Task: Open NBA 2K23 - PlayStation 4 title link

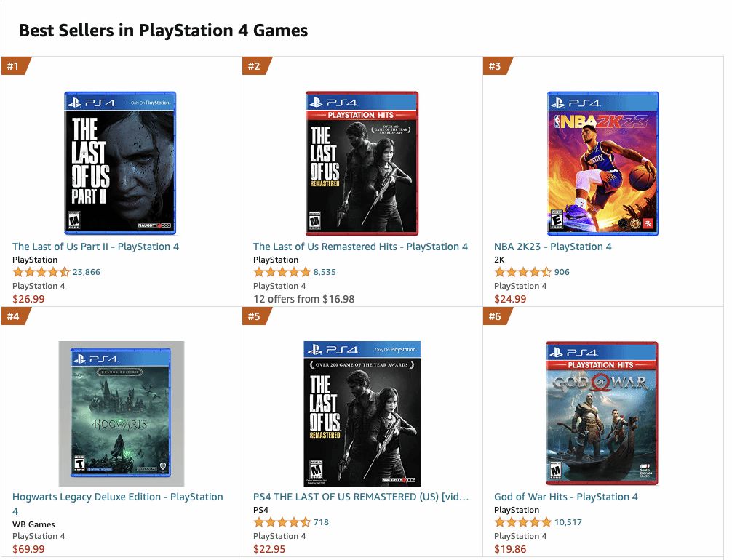Action: [552, 247]
